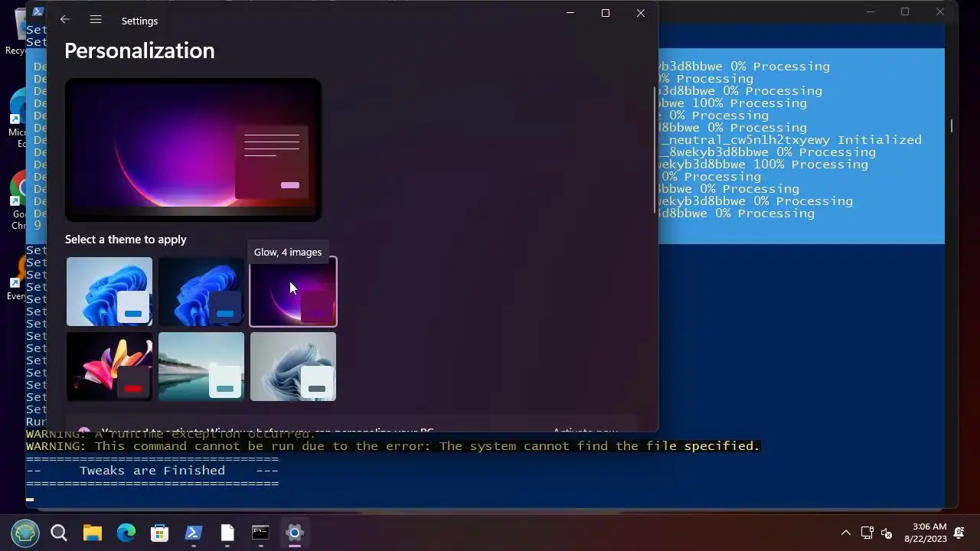Click the muted volume tray icon
980x551 pixels.
point(887,533)
